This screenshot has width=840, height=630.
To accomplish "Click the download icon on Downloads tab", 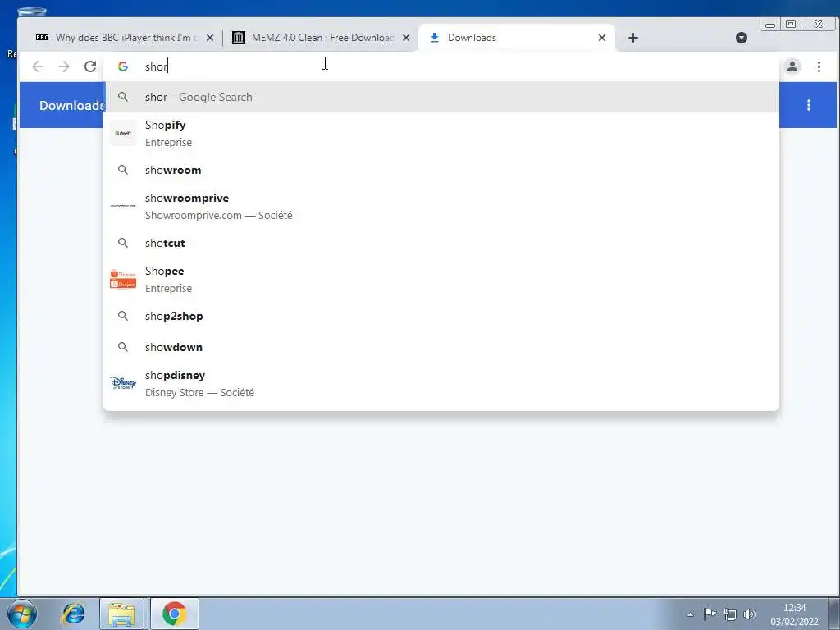I will [x=435, y=38].
